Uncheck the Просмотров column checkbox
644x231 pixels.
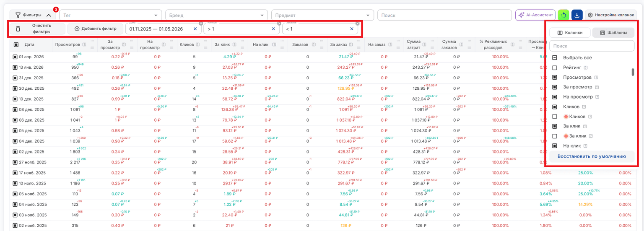pos(555,77)
